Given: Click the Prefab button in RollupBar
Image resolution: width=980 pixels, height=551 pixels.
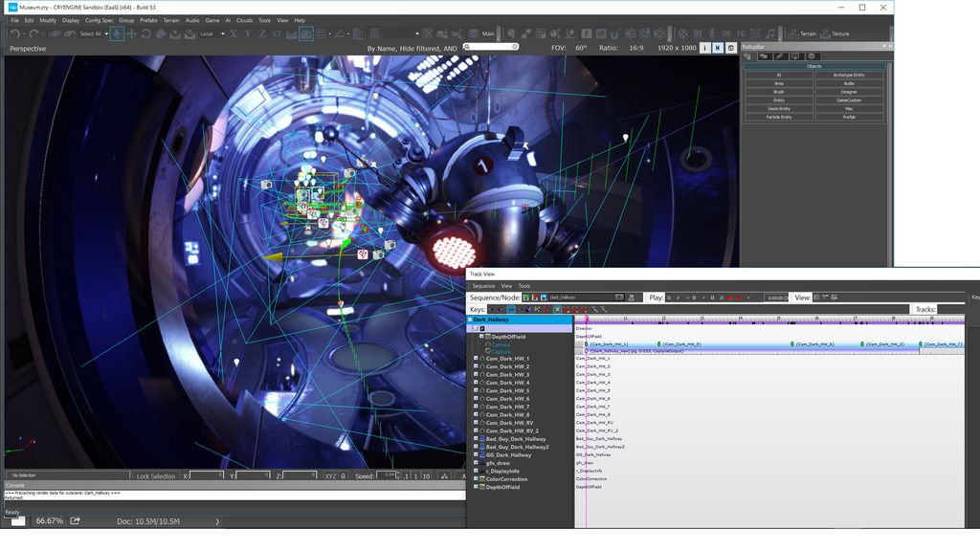Looking at the screenshot, I should pyautogui.click(x=849, y=117).
